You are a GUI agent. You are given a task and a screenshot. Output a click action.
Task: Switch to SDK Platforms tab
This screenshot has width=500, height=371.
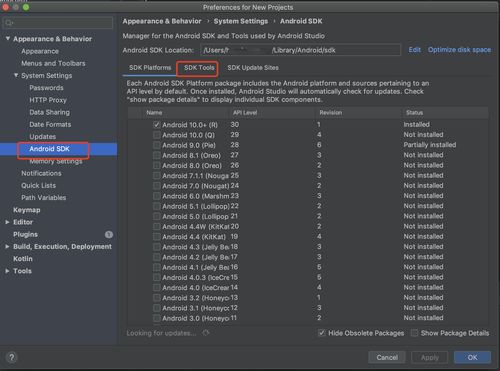pyautogui.click(x=150, y=68)
